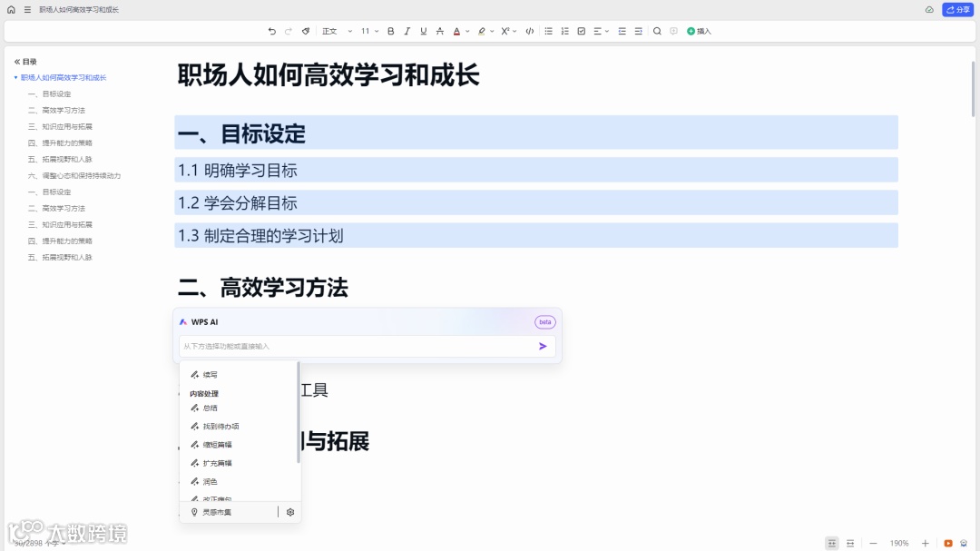
Task: Switch to the full page width view
Action: [850, 543]
